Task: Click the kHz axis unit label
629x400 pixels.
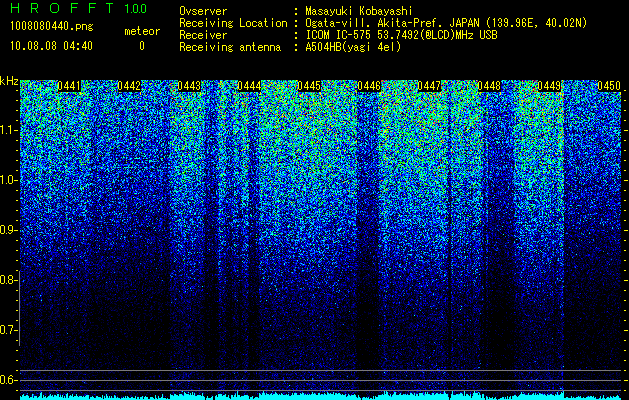Action: click(9, 81)
